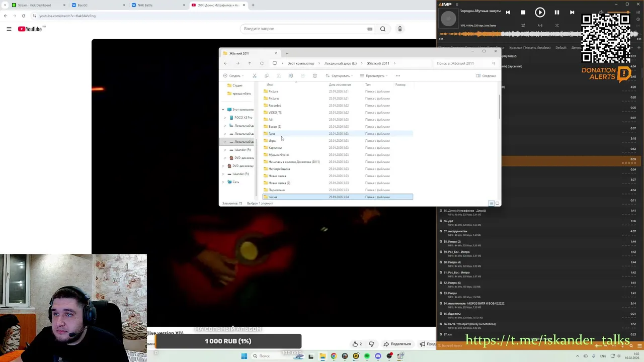Click YouTube voice search microphone
644x362 pixels.
click(x=400, y=29)
